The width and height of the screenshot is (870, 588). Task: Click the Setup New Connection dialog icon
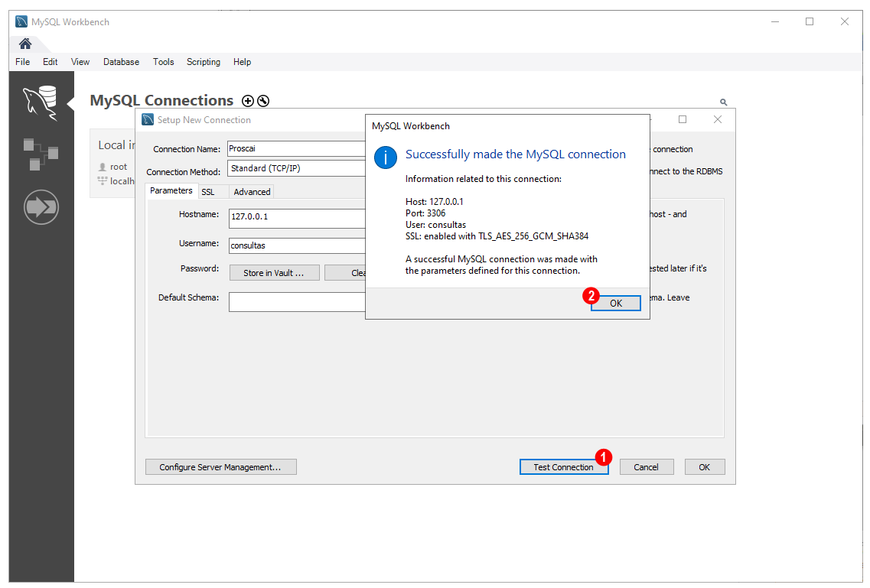148,120
